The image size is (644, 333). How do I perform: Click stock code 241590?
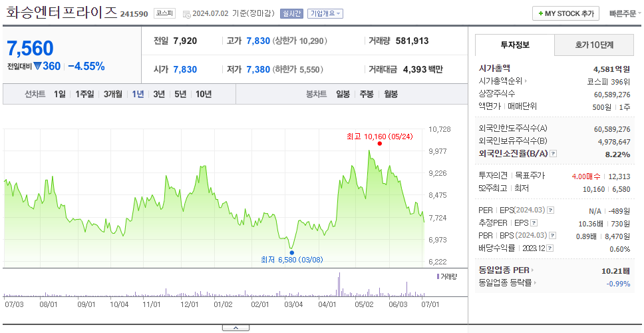(x=134, y=14)
